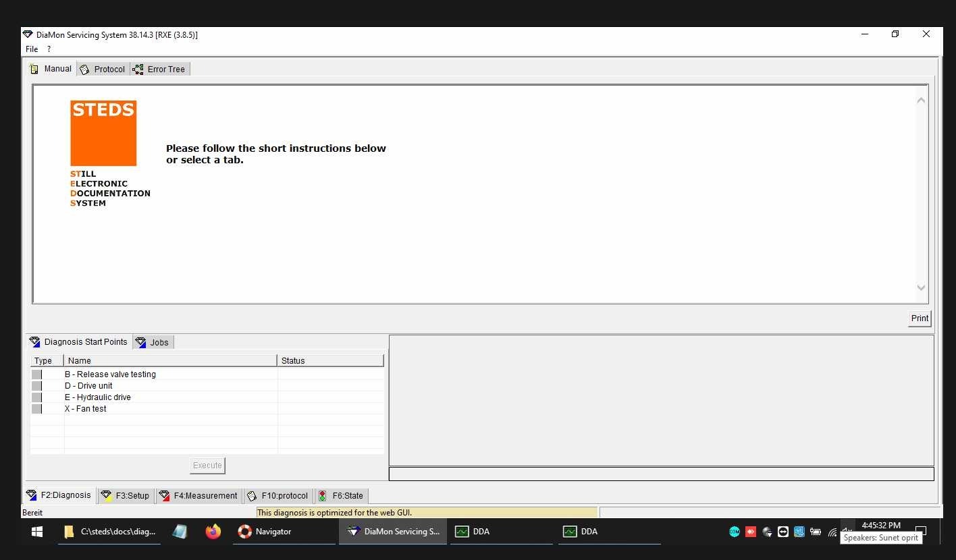This screenshot has width=956, height=560.
Task: Click the STEDS orange logo
Action: tap(103, 133)
